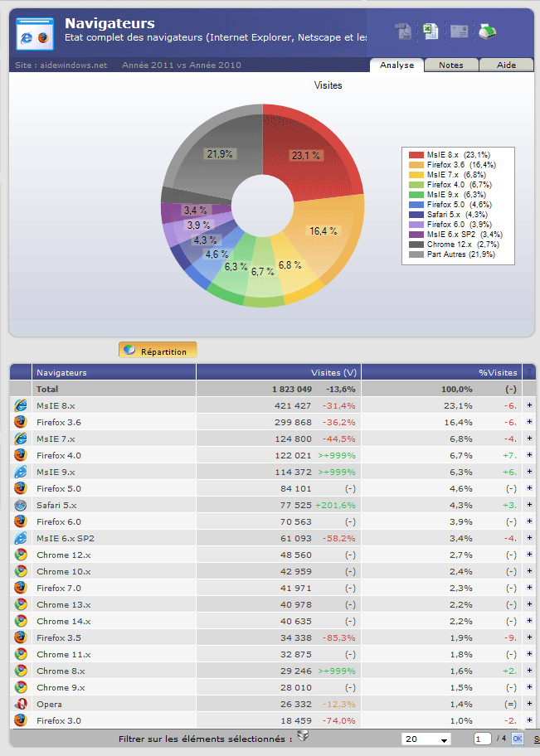Click the MsIE 8.x browser icon
The image size is (540, 756).
(20, 405)
